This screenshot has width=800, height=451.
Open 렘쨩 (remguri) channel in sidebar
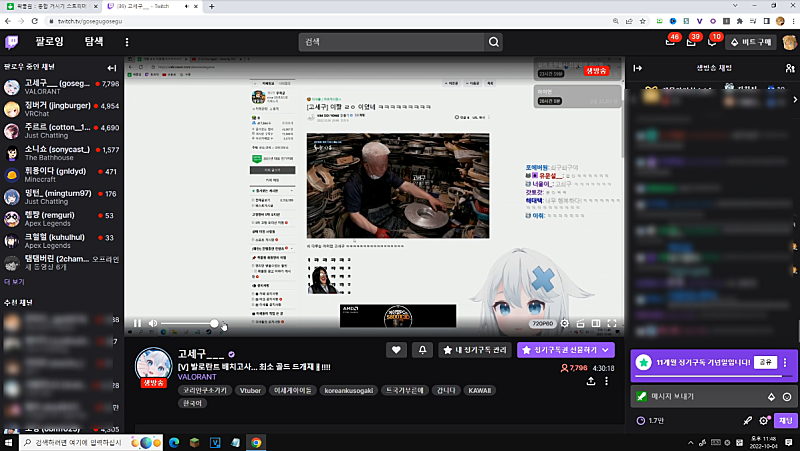(x=62, y=219)
